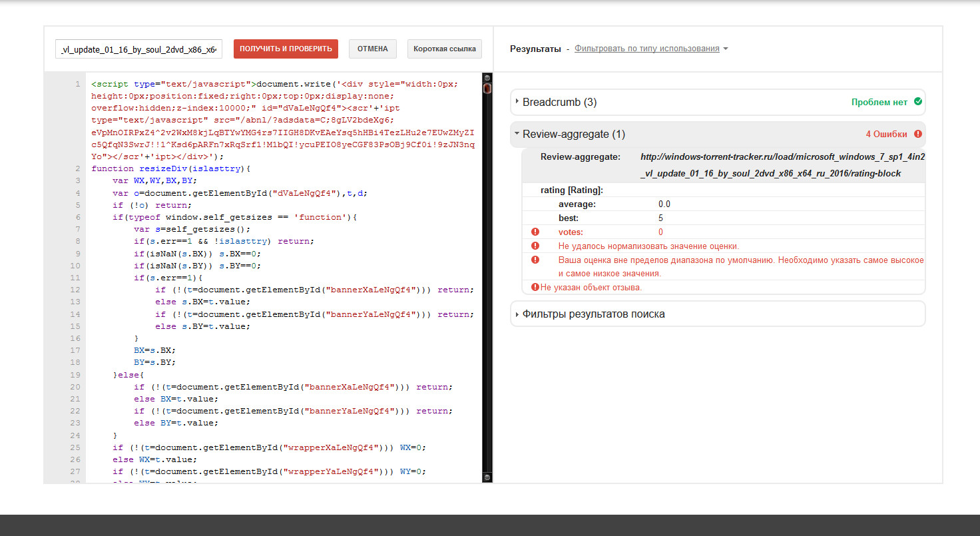Click the BX=s.BX; code line
Screen dimensions: 980x536
tap(154, 350)
